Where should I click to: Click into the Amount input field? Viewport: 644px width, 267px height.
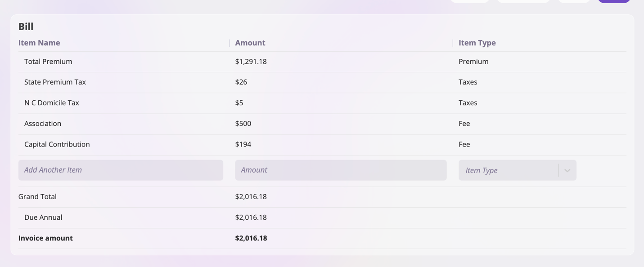(341, 170)
